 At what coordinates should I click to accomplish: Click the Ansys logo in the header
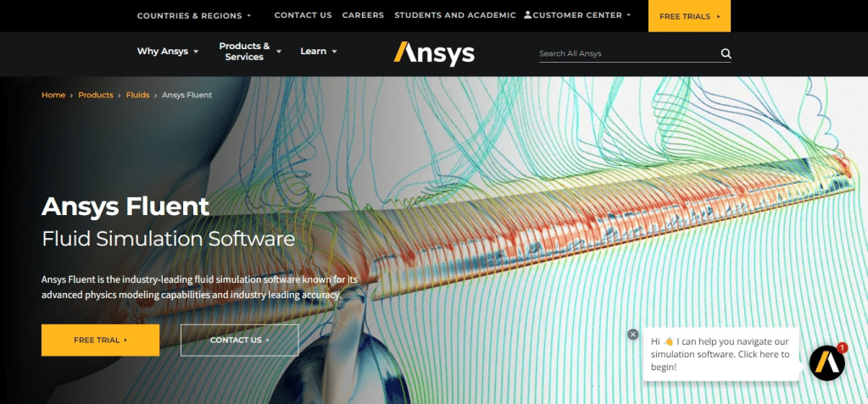(433, 53)
